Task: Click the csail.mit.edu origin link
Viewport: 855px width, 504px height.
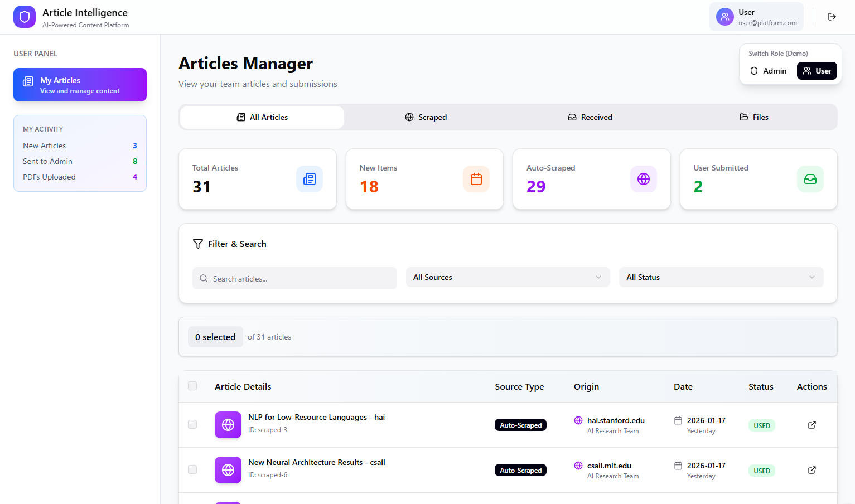Action: (609, 466)
